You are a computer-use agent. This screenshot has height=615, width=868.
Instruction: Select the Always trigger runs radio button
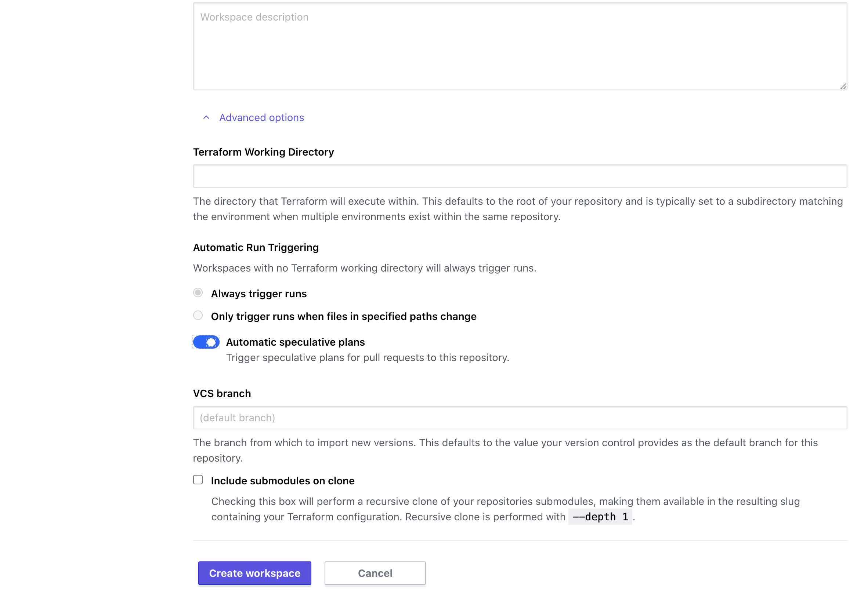(198, 293)
